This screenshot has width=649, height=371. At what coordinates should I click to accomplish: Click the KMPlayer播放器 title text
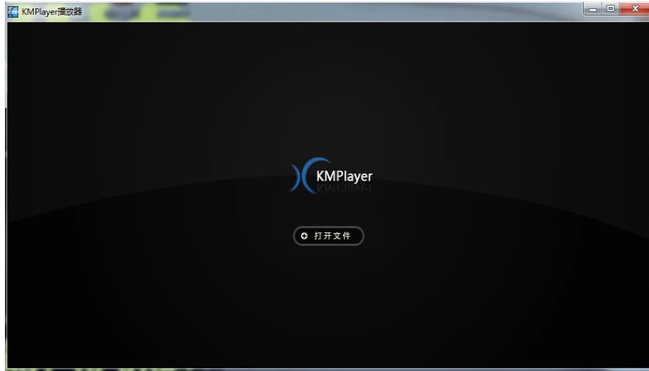coord(52,12)
